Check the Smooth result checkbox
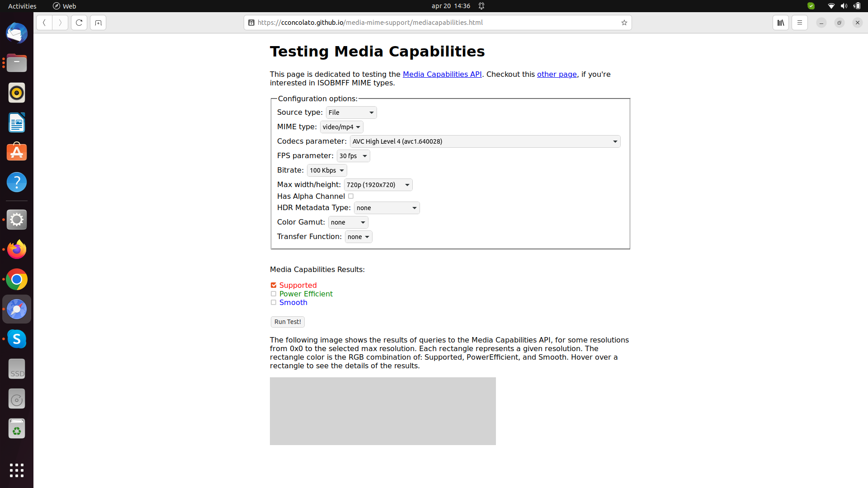The image size is (868, 488). pyautogui.click(x=273, y=302)
